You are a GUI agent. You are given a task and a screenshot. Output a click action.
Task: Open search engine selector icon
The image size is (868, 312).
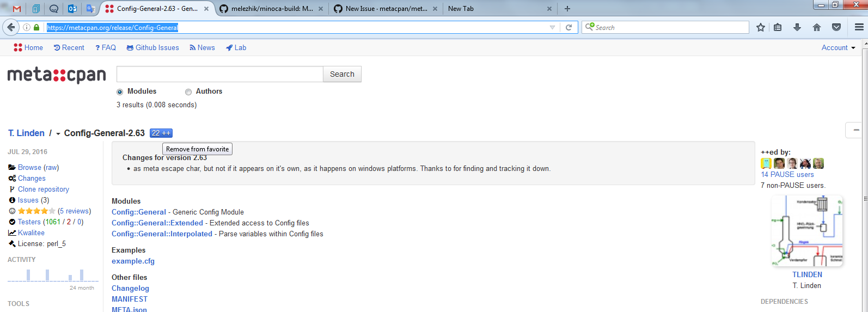click(589, 27)
